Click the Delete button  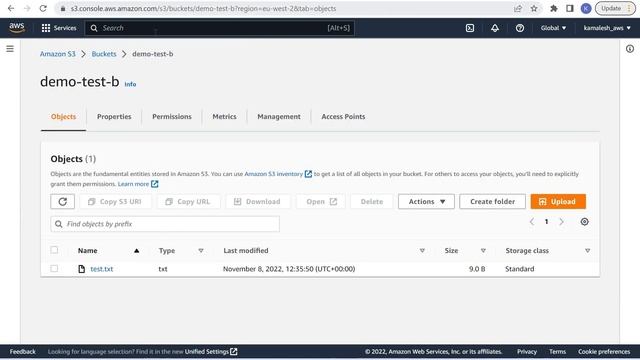tap(371, 201)
